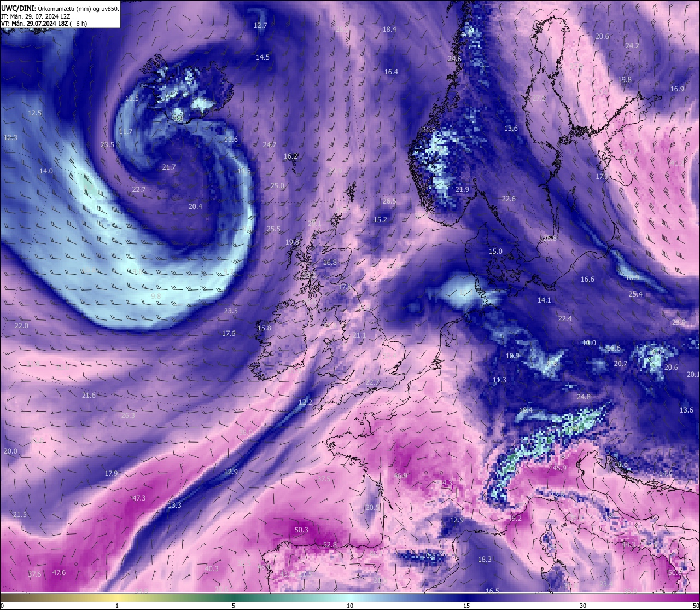Click the 21.8 value on Norway's coast
The height and width of the screenshot is (610, 700).
(x=429, y=130)
